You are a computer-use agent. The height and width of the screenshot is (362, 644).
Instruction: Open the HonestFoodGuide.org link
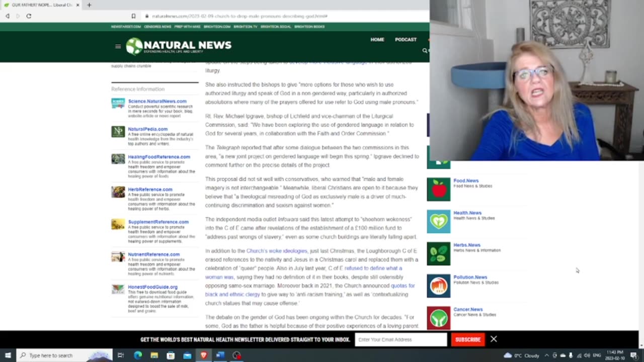[x=152, y=287]
